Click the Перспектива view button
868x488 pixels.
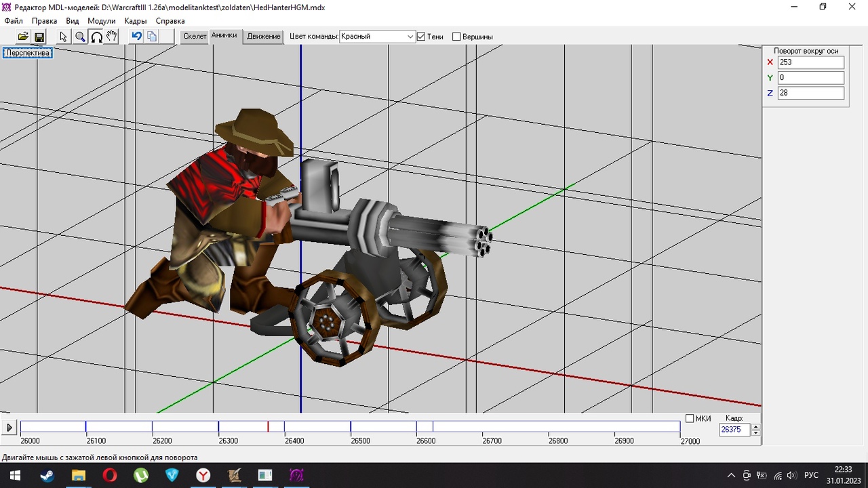28,53
